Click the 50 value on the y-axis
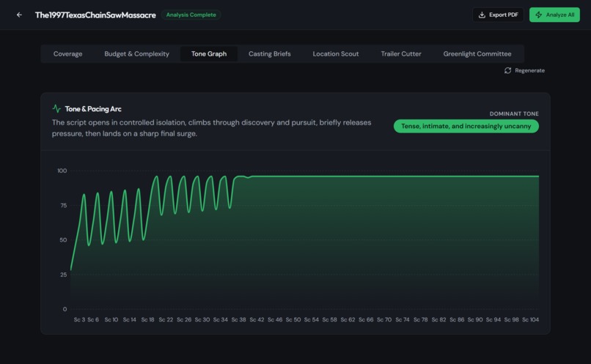 [x=63, y=240]
